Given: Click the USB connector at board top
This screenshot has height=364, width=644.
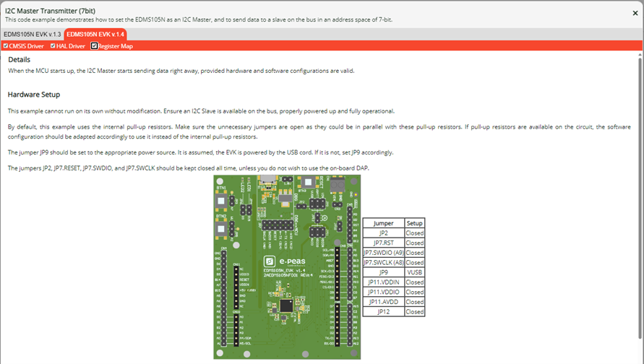Looking at the screenshot, I should [x=268, y=178].
